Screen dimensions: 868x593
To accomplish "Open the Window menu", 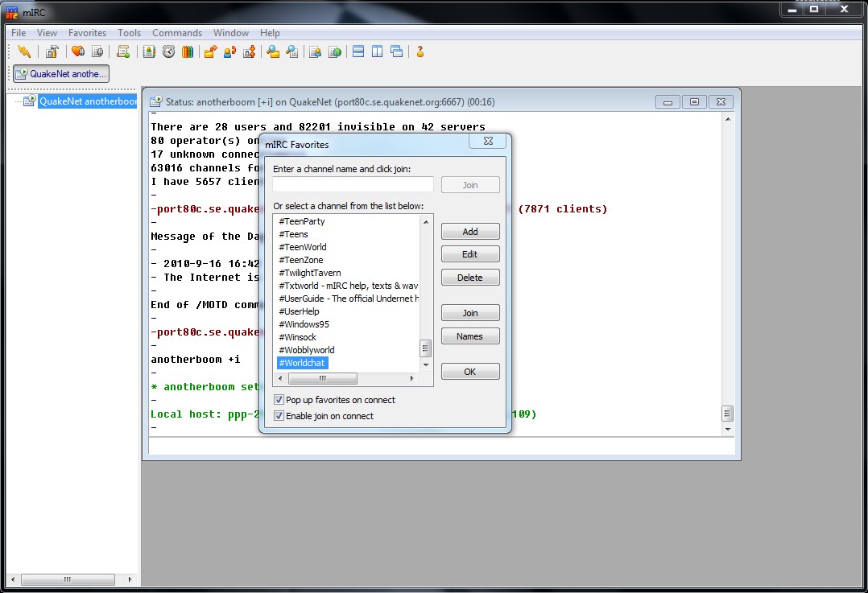I will pos(231,33).
